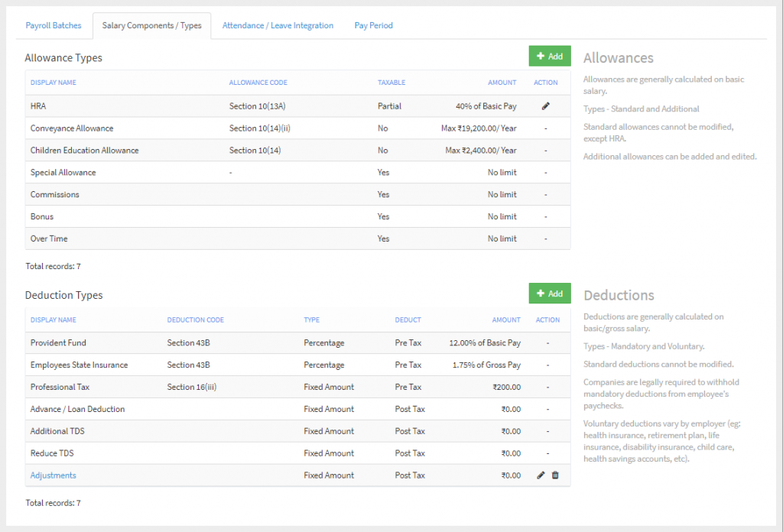Edit the HRA allowance pencil icon
This screenshot has width=783, height=532.
(545, 106)
